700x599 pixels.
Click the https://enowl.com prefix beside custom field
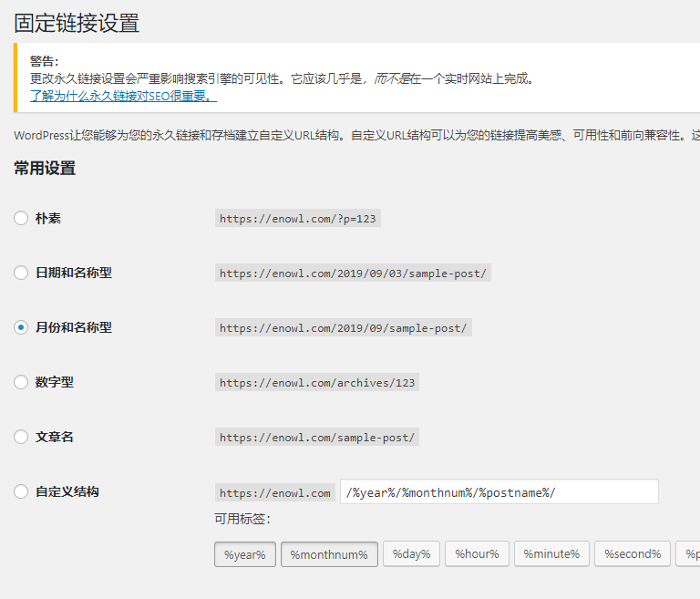pyautogui.click(x=275, y=492)
